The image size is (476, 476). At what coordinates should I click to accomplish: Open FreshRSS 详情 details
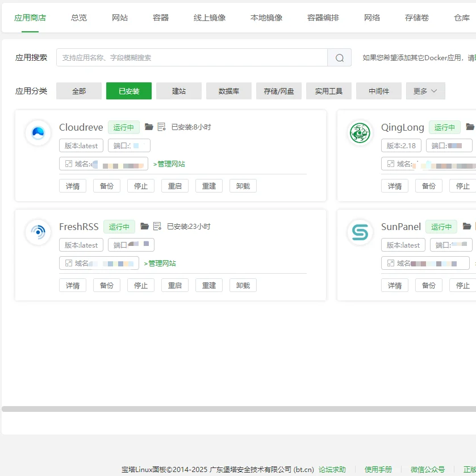(x=73, y=285)
